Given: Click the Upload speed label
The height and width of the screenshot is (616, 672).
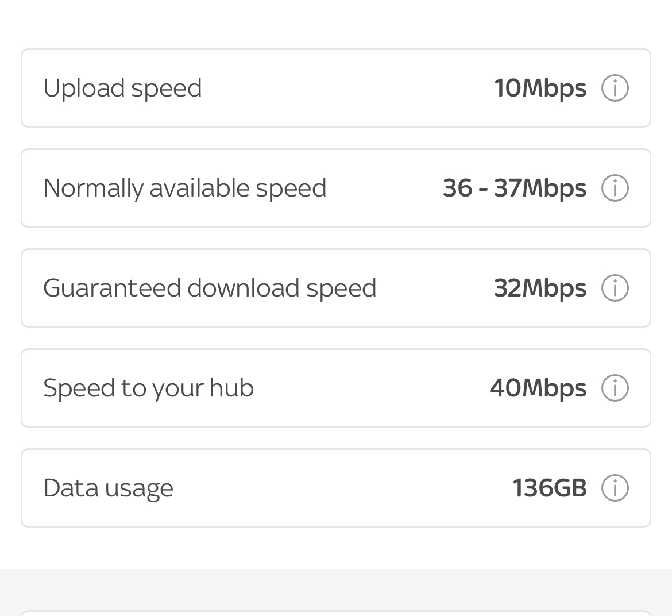Looking at the screenshot, I should (x=122, y=88).
